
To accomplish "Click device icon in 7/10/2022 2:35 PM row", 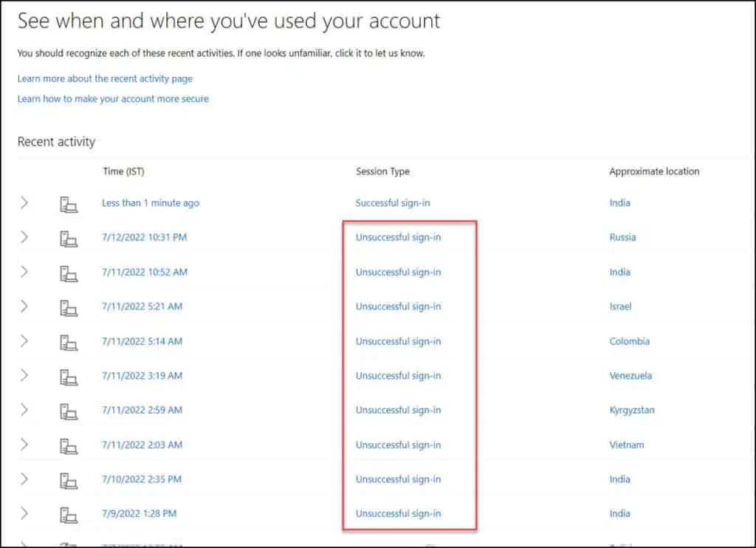I will coord(69,481).
